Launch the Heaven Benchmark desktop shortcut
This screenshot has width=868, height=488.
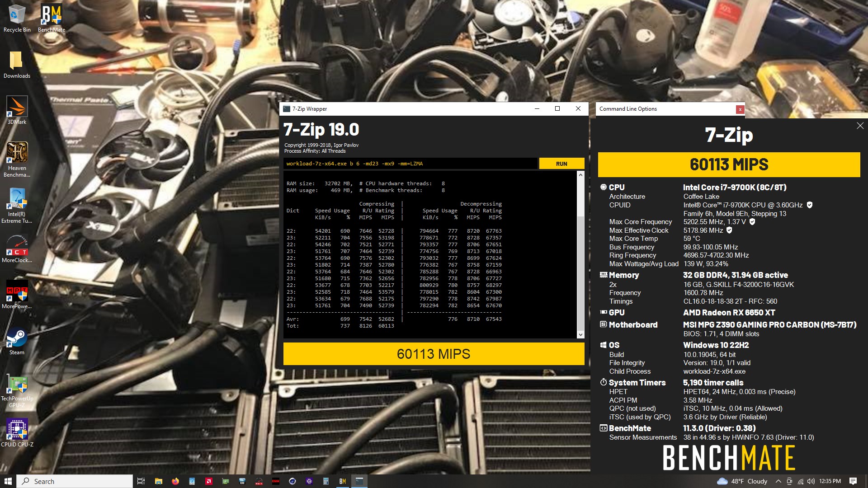pyautogui.click(x=17, y=159)
